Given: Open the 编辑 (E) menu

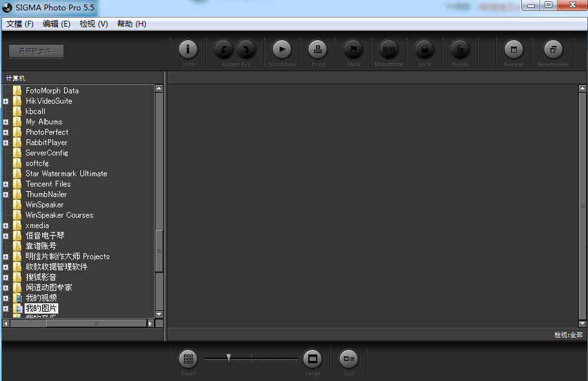Looking at the screenshot, I should point(56,24).
